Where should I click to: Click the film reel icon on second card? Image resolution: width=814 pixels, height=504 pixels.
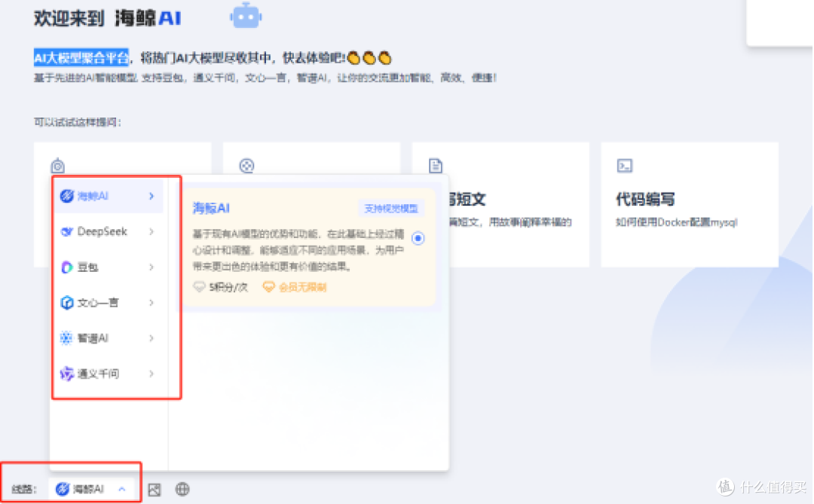coord(246,166)
